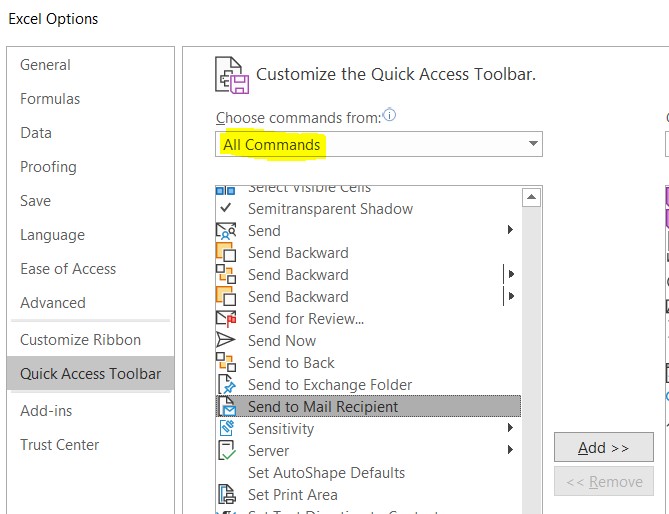This screenshot has width=669, height=514.
Task: Click the Send for Review envelope icon
Action: (227, 319)
